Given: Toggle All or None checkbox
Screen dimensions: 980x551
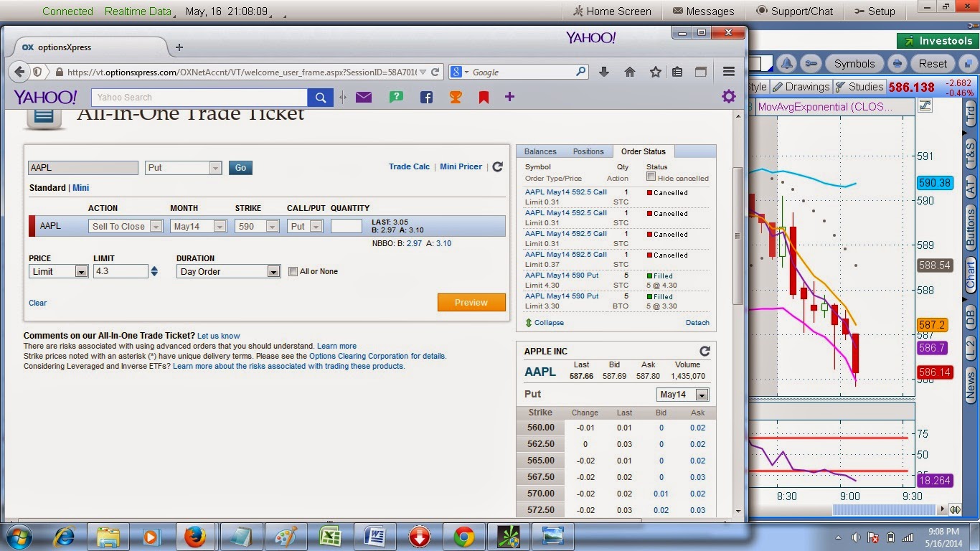Looking at the screenshot, I should point(293,271).
